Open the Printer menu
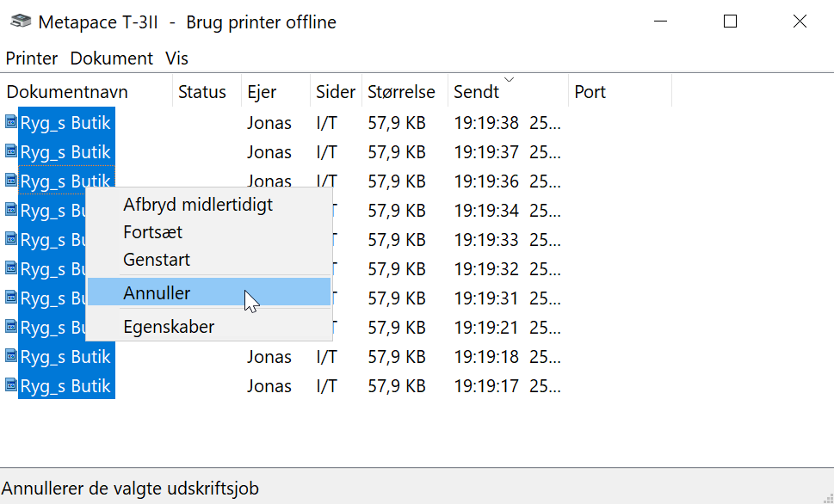This screenshot has height=504, width=834. [x=32, y=58]
